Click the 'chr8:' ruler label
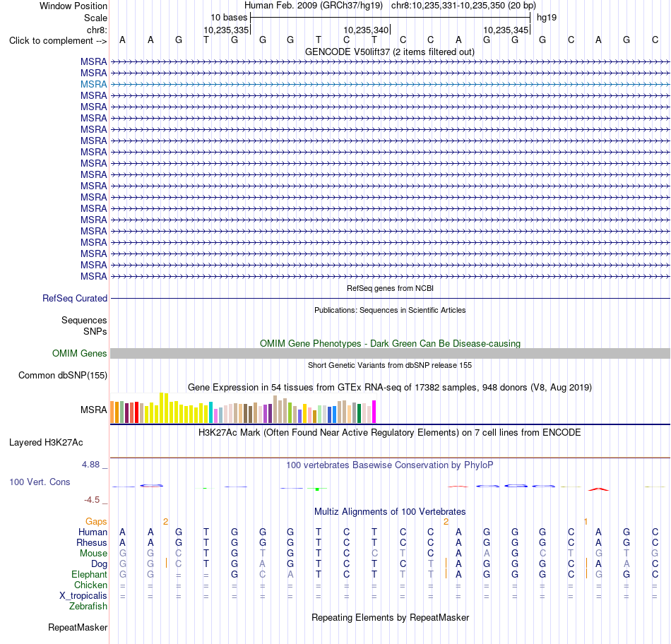Image resolution: width=671 pixels, height=644 pixels. pos(97,30)
